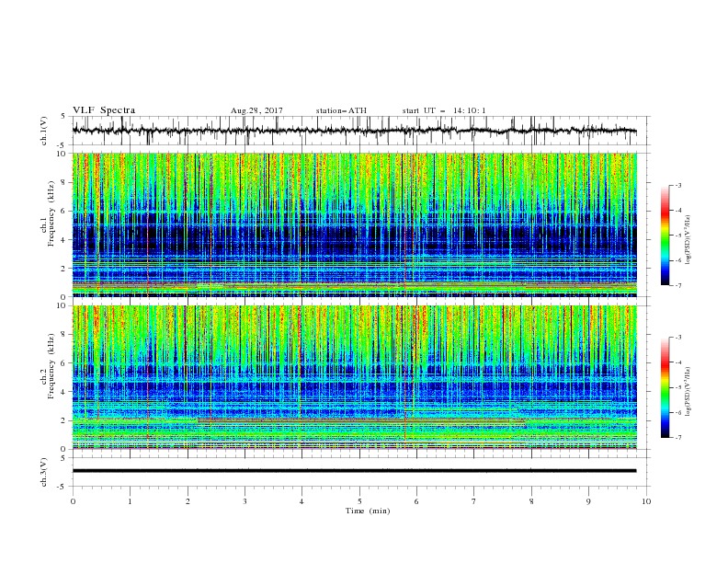Click the ch.1 colorbar "log(PSD)(V²/Hz)" label
This screenshot has height=563, width=728.
(x=688, y=240)
